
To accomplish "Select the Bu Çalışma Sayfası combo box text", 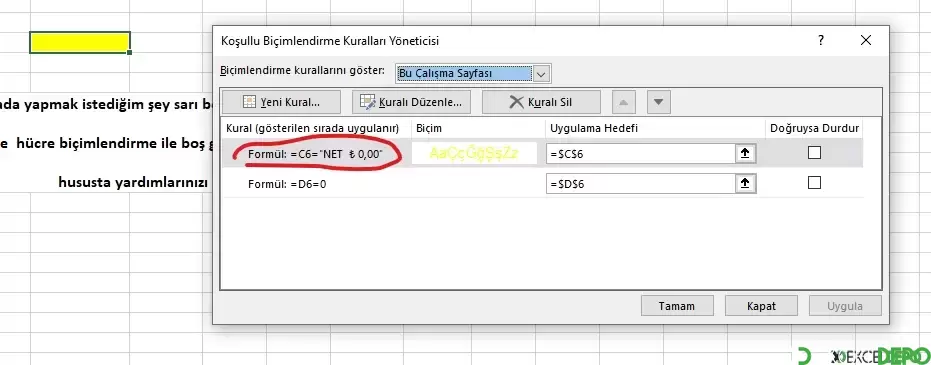I will (464, 74).
